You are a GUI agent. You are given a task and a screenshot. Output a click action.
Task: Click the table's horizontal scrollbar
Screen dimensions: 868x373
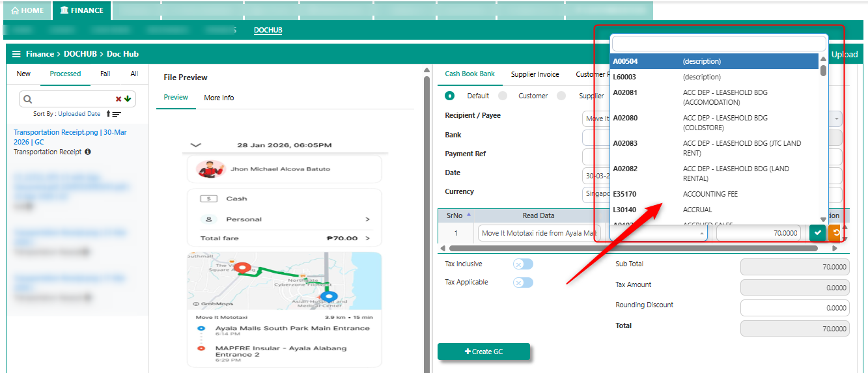(x=633, y=248)
